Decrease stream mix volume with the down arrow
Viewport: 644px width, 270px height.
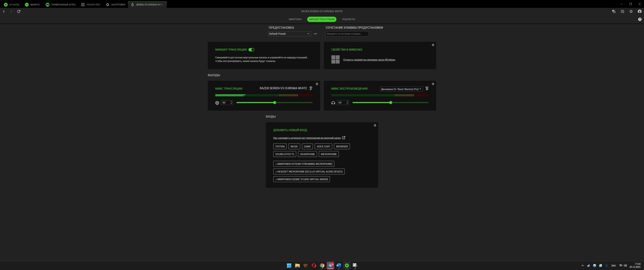coord(231,104)
